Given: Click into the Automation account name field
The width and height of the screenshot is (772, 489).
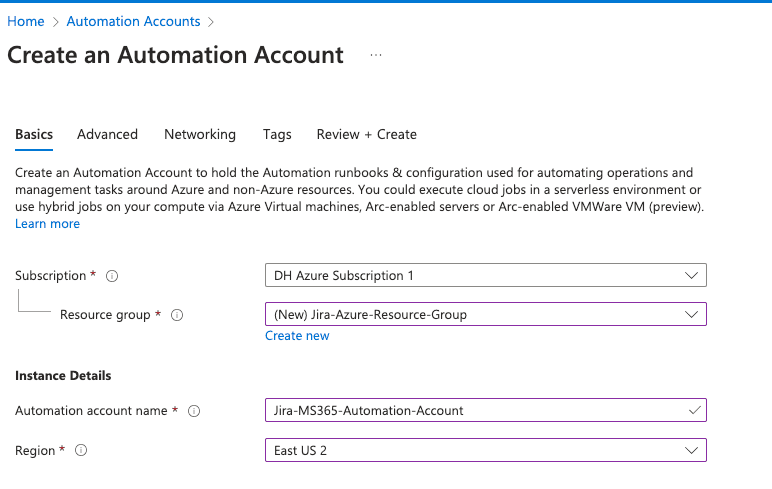Looking at the screenshot, I should click(485, 410).
